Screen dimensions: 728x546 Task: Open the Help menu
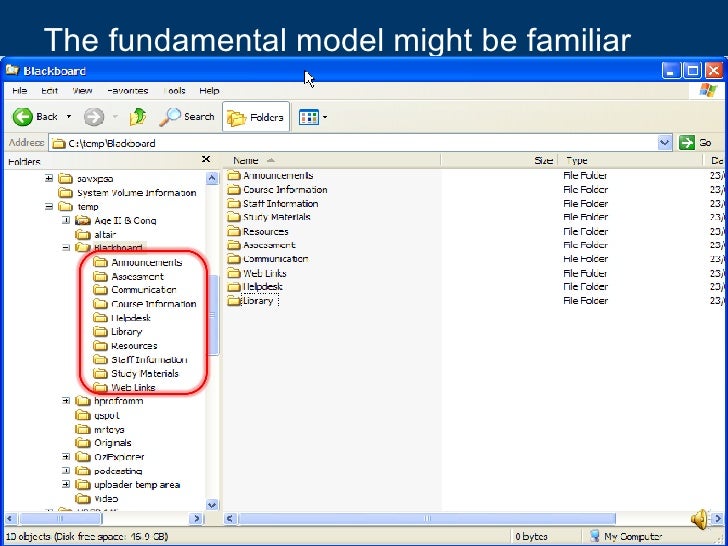pos(209,91)
